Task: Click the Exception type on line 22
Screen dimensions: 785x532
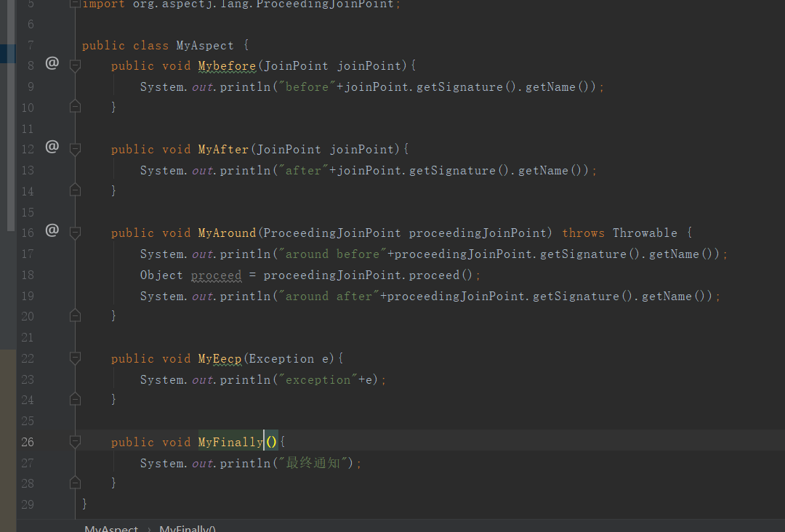Action: 281,359
